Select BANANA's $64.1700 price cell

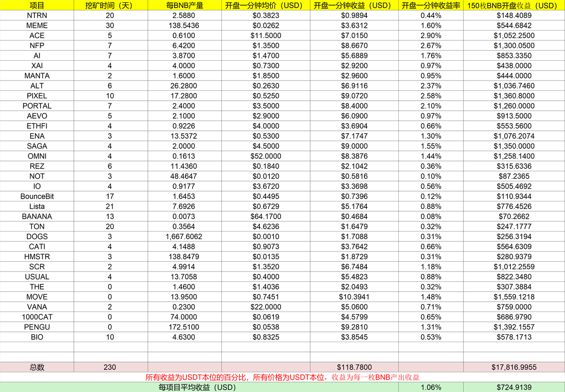click(x=266, y=216)
